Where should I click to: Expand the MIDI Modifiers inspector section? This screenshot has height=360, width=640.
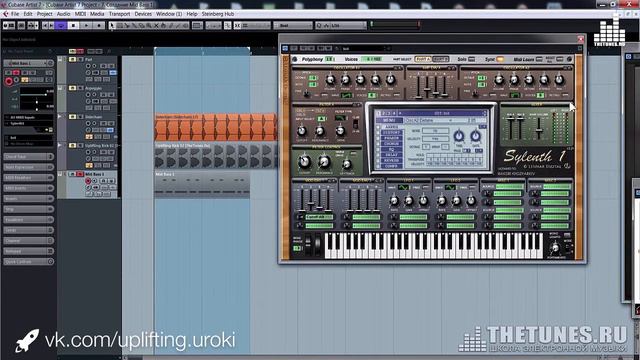(29, 178)
